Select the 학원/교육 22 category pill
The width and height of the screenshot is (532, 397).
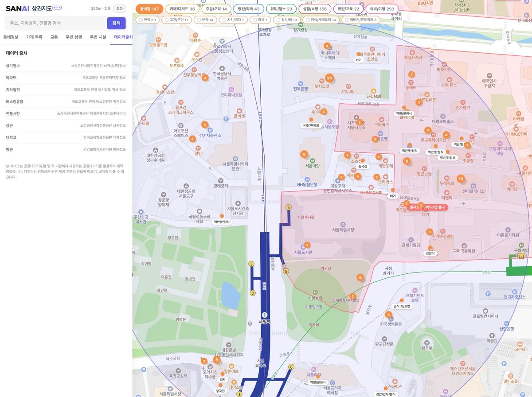348,9
